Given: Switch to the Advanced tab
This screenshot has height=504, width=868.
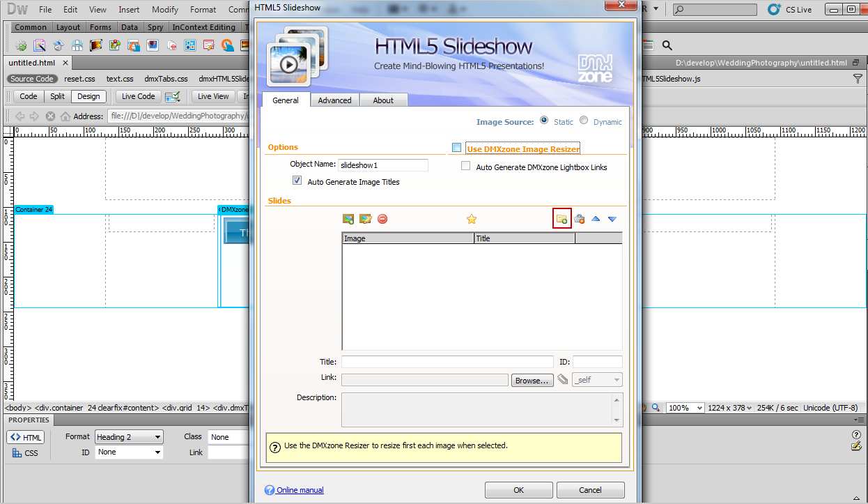Looking at the screenshot, I should coord(334,100).
